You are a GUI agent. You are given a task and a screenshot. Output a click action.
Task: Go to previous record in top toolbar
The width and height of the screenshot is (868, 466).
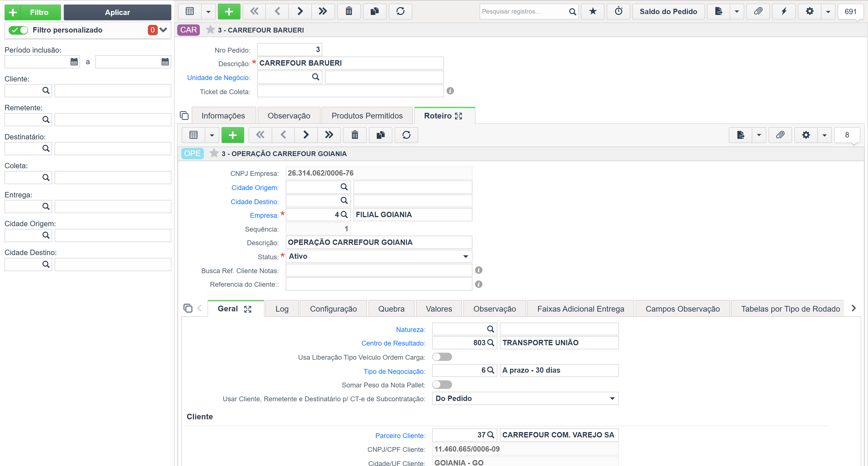click(x=277, y=12)
